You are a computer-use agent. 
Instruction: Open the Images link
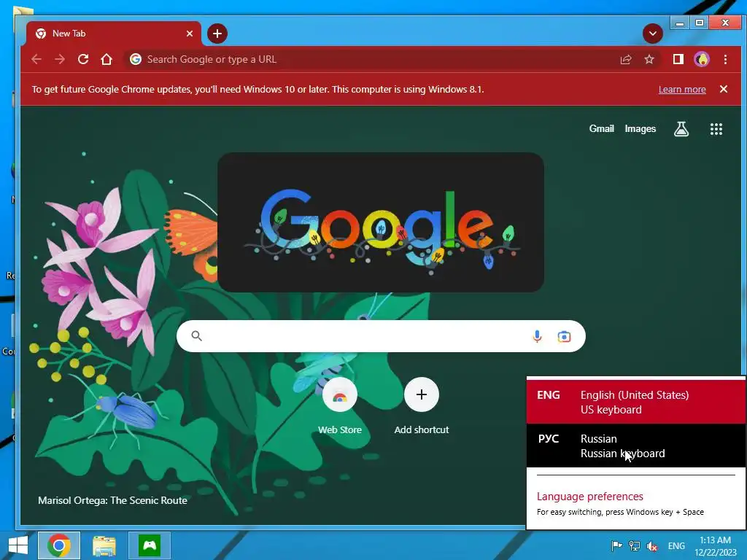pyautogui.click(x=640, y=128)
